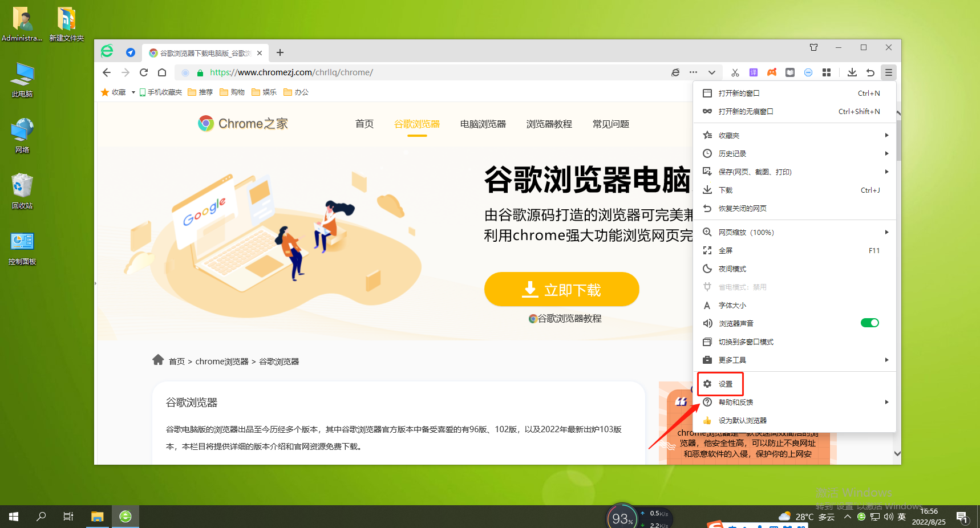The image size is (980, 528).
Task: Go to the browser home page icon
Action: (162, 72)
